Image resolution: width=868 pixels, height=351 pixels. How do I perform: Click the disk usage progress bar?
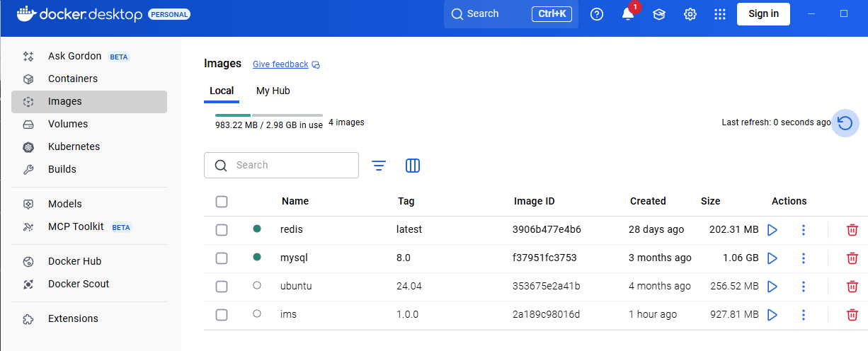269,115
